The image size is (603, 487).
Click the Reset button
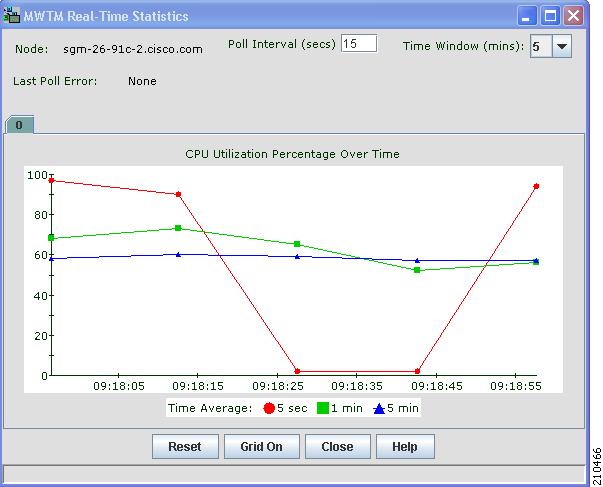click(185, 447)
